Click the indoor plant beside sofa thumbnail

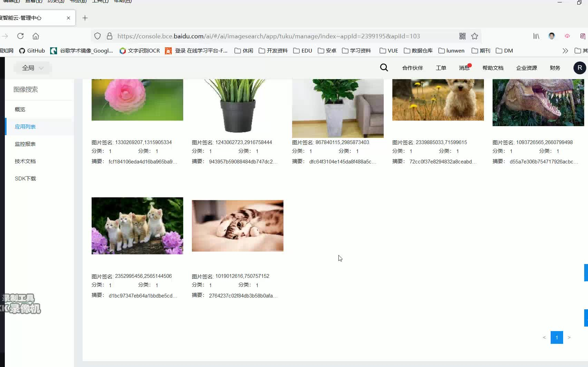tap(338, 109)
